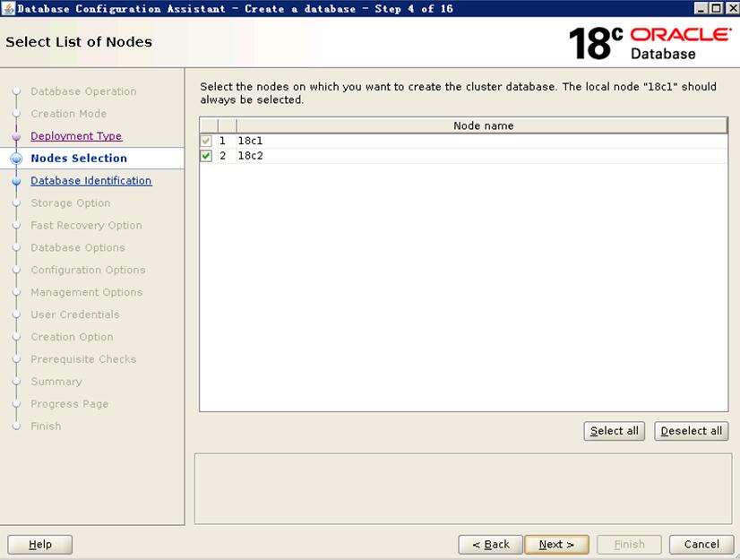The height and width of the screenshot is (560, 740).
Task: Maximize the Database Configuration Assistant window
Action: tap(716, 8)
